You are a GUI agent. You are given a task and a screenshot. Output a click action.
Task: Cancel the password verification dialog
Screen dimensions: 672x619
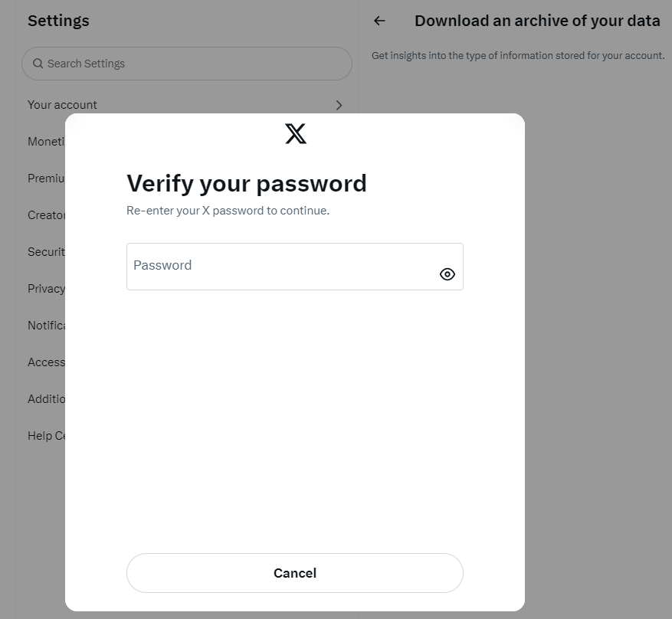click(295, 573)
